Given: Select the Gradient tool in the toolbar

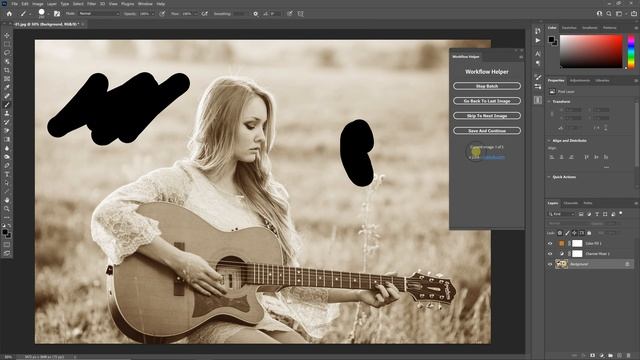Looking at the screenshot, I should click(7, 140).
